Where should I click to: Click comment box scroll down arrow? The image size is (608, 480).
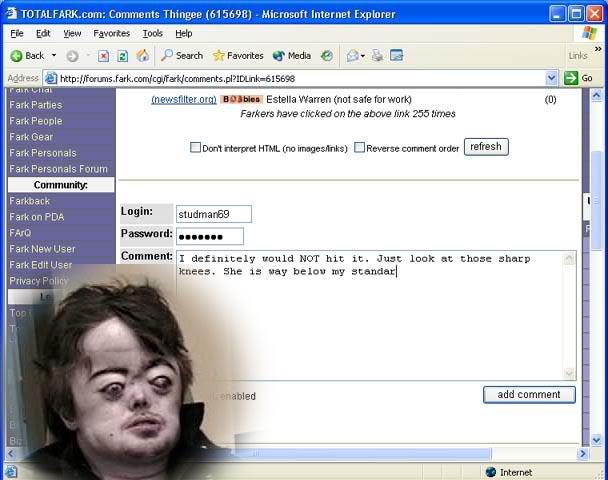tap(569, 373)
